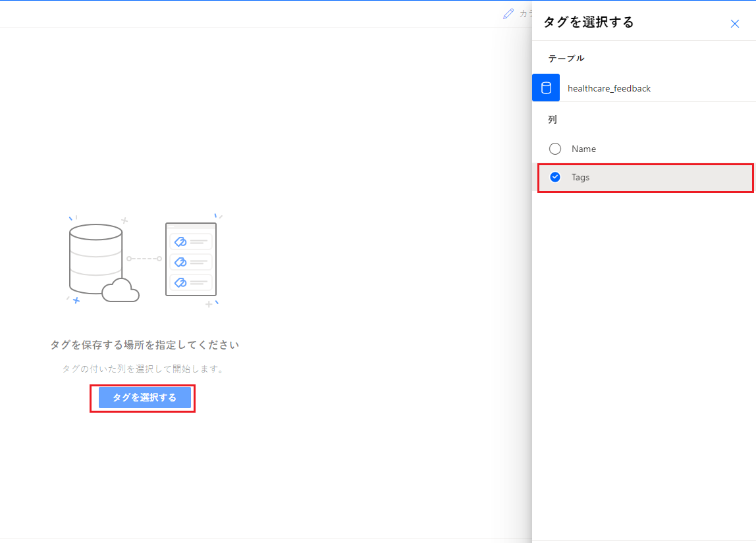The width and height of the screenshot is (756, 543).
Task: Click the 列 section label
Action: click(553, 119)
